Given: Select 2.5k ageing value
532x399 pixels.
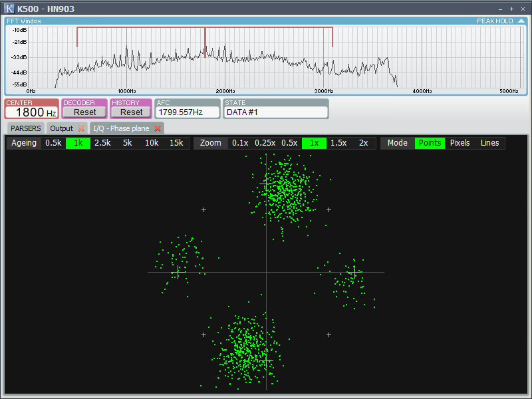Looking at the screenshot, I should tap(102, 142).
